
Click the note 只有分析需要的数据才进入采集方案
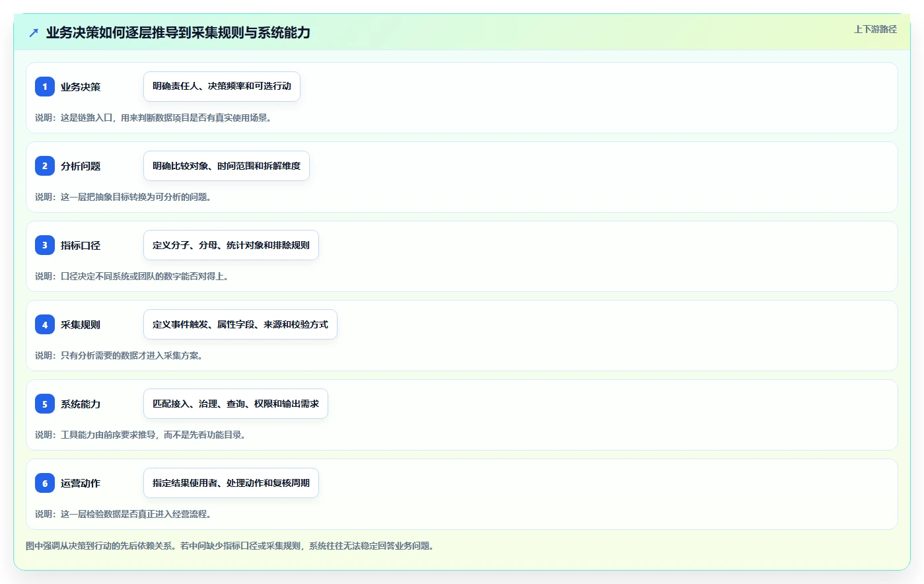click(119, 355)
